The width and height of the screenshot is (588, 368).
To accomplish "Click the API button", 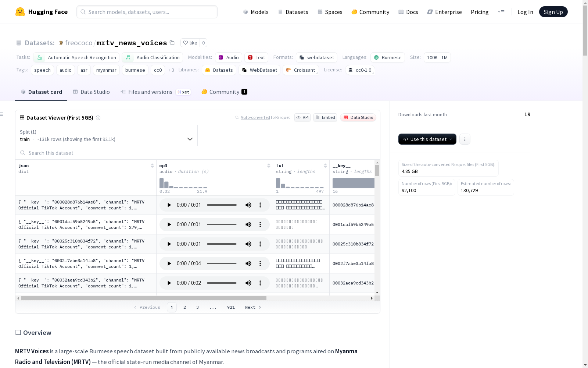I will 302,117.
